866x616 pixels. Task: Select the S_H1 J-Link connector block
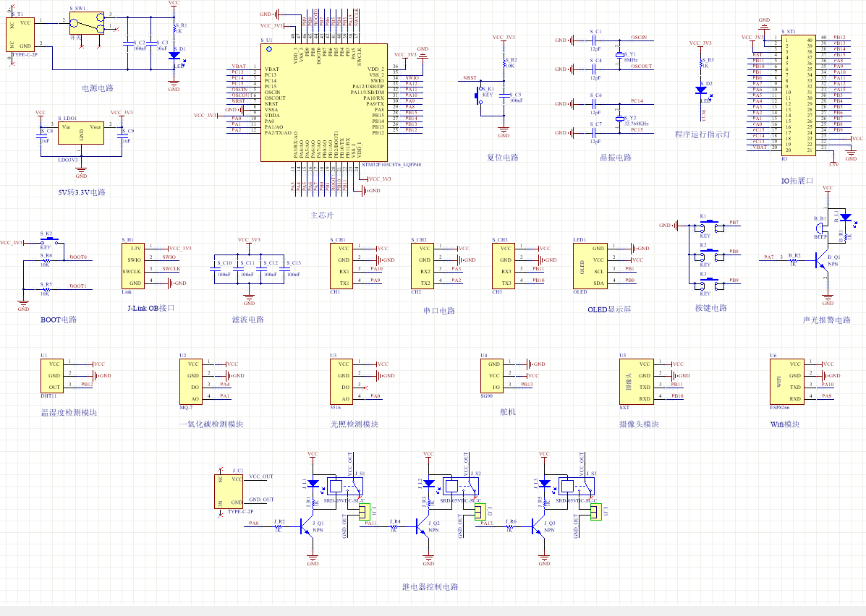click(x=133, y=266)
